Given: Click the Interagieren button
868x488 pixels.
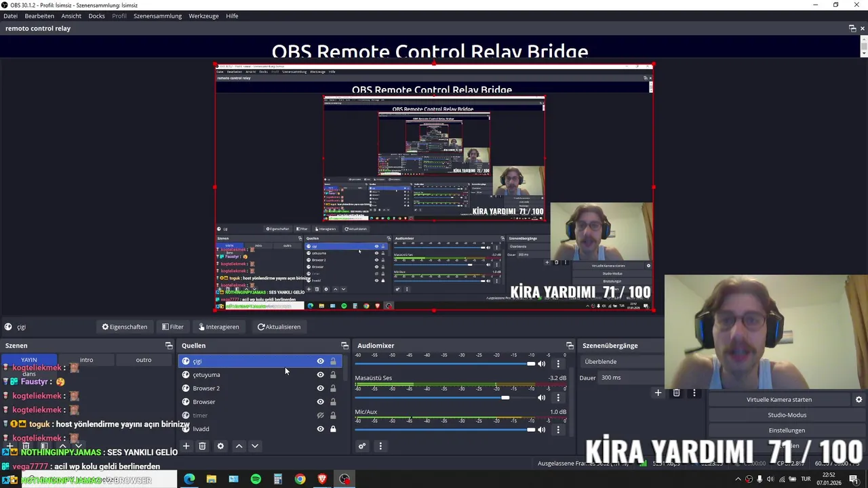Looking at the screenshot, I should [218, 327].
